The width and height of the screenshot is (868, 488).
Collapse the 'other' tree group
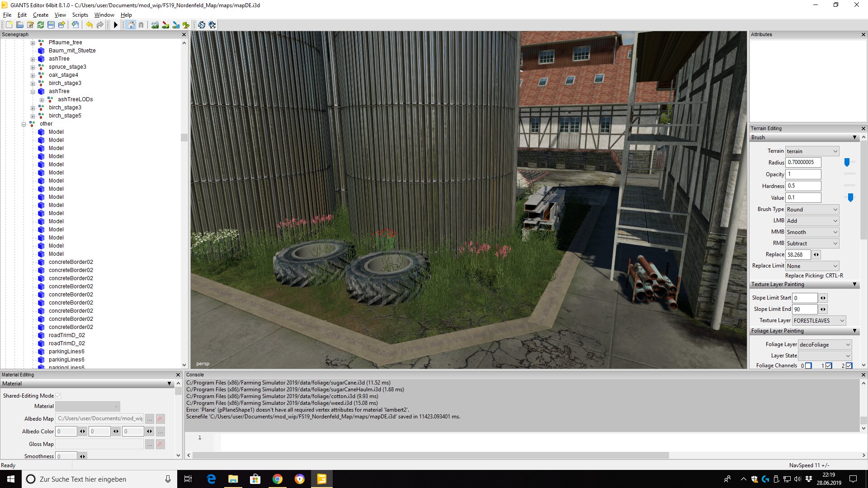[x=24, y=124]
